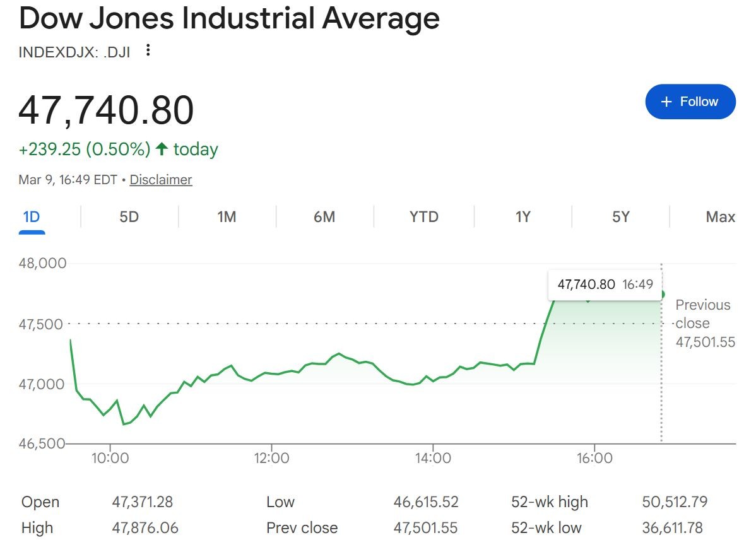The image size is (756, 545).
Task: Click the green up arrow beside today
Action: tap(162, 149)
